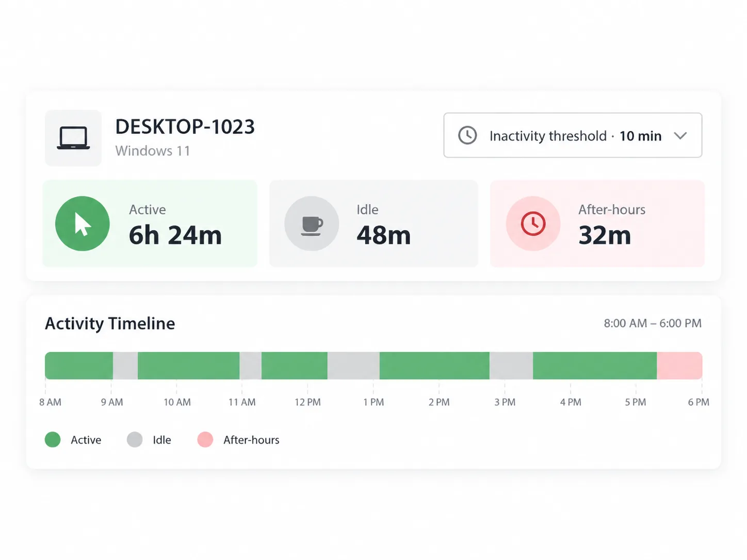Click the 32m after-hours value

click(605, 235)
